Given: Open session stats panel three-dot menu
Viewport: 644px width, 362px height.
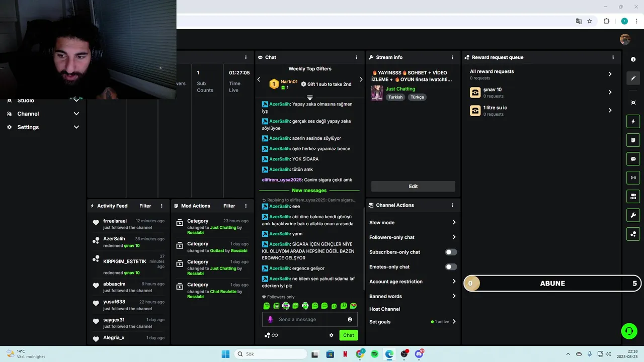Looking at the screenshot, I should tap(246, 57).
